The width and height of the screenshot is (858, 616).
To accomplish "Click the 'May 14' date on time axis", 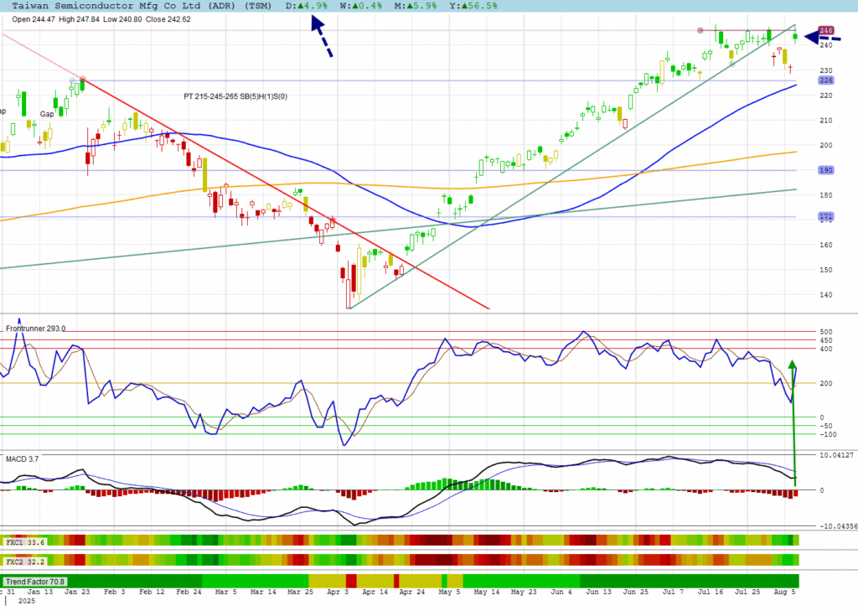I will pos(487,592).
